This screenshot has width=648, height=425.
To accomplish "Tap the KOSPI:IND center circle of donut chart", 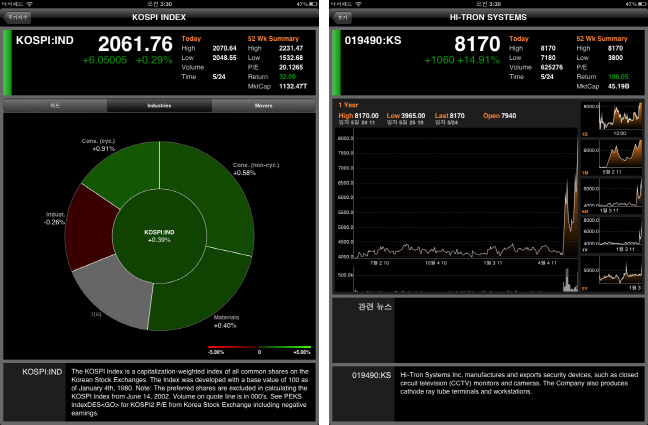I will [159, 236].
